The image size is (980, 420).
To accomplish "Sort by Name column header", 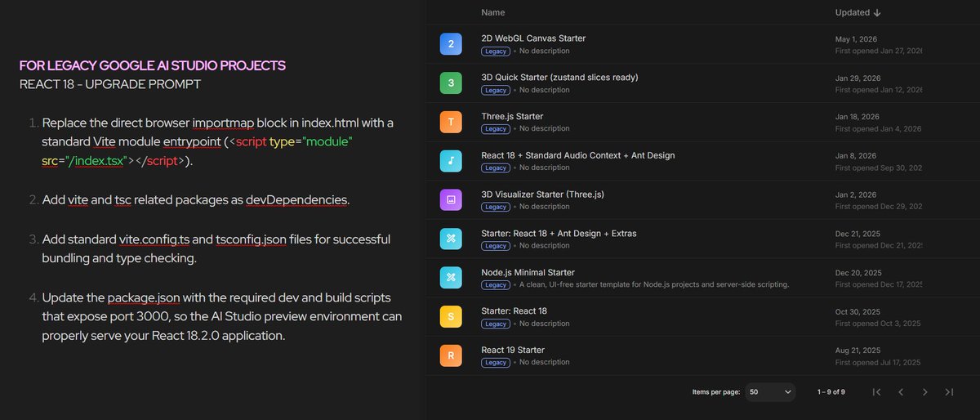I will (x=492, y=12).
